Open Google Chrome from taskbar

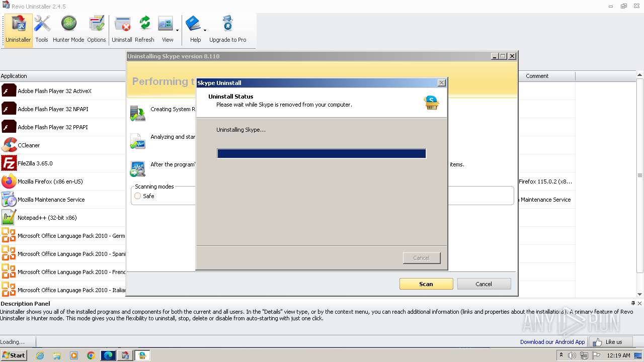point(91,355)
